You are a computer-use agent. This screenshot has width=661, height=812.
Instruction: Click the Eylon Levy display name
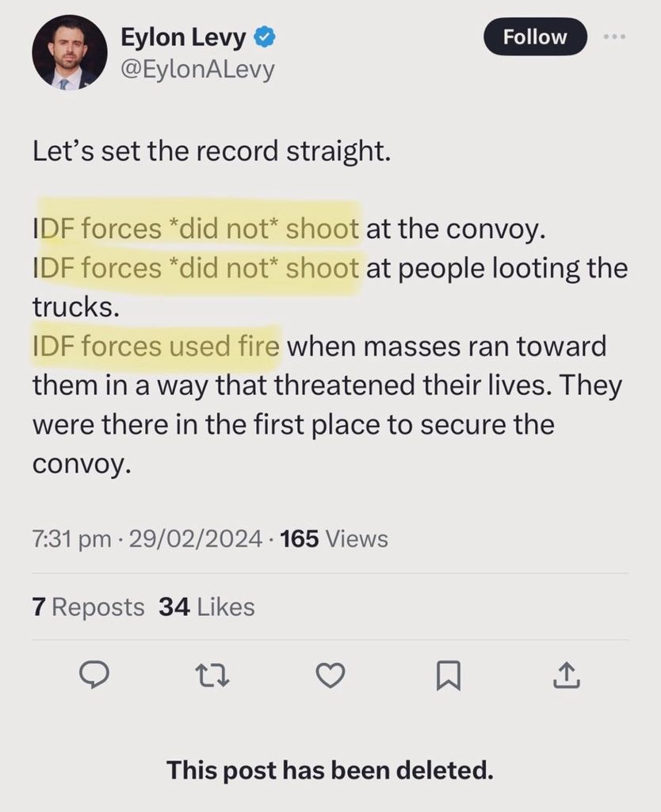[183, 36]
